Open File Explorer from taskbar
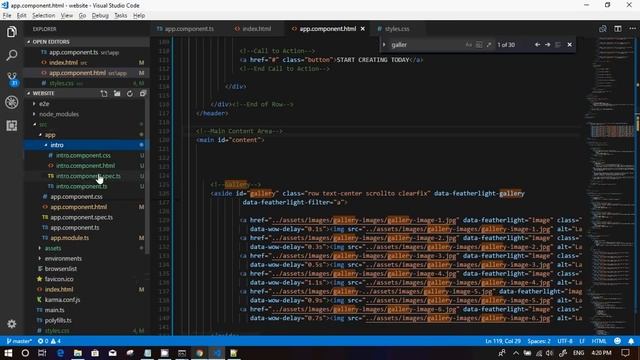 pos(78,353)
